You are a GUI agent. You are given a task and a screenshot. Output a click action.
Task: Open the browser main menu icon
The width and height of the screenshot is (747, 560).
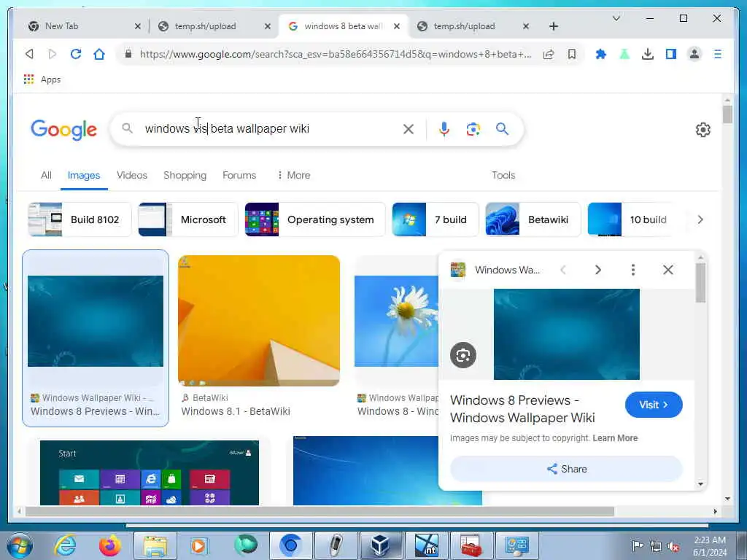[718, 54]
